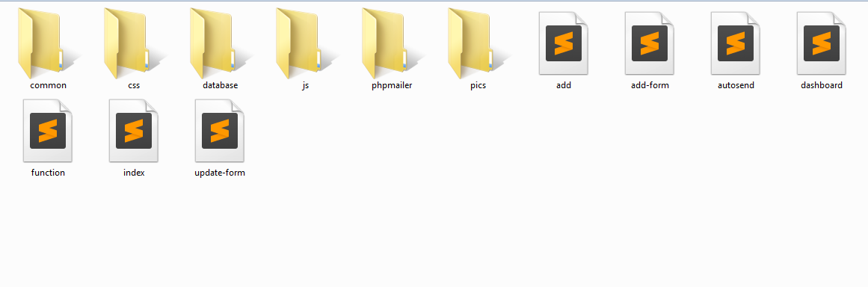Image resolution: width=868 pixels, height=287 pixels.
Task: Select the add Sublime file icon
Action: coord(564,43)
